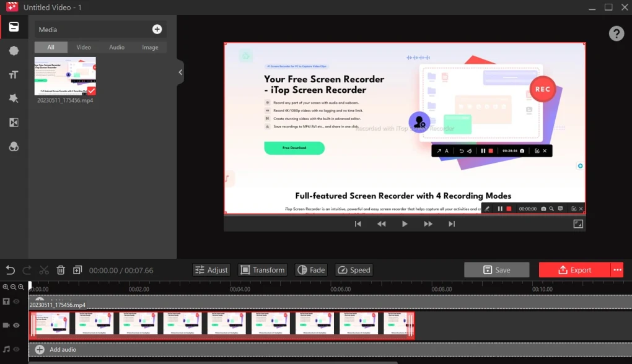This screenshot has width=632, height=364.
Task: Collapse the media panel with the side chevron
Action: [x=180, y=72]
